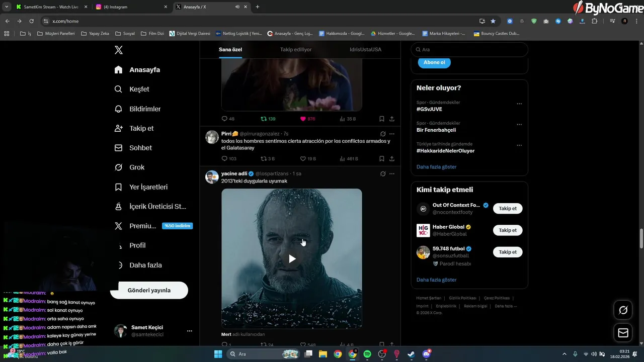Screen dimensions: 644x362
Task: Open Discord from taskbar
Action: [x=427, y=354]
